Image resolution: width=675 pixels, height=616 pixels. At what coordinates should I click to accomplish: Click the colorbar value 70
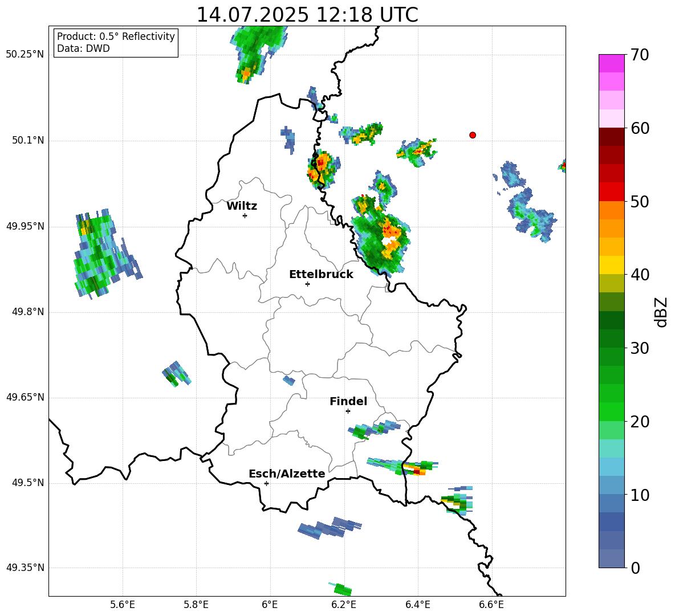[640, 55]
